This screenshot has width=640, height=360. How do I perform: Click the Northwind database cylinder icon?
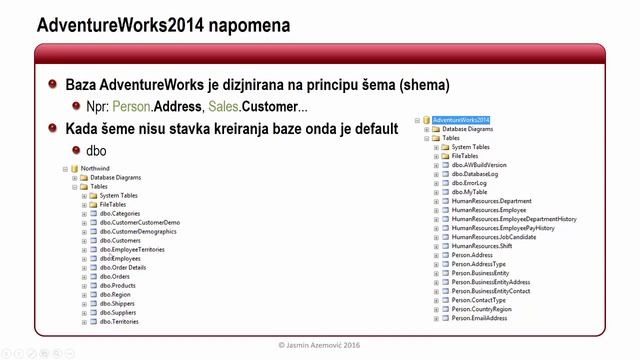coord(74,169)
